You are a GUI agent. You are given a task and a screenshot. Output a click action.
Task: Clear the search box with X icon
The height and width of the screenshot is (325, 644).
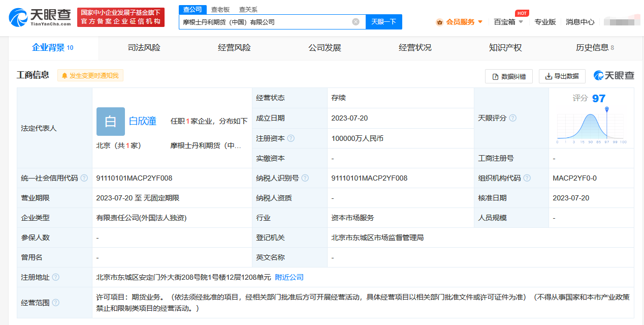(x=356, y=22)
